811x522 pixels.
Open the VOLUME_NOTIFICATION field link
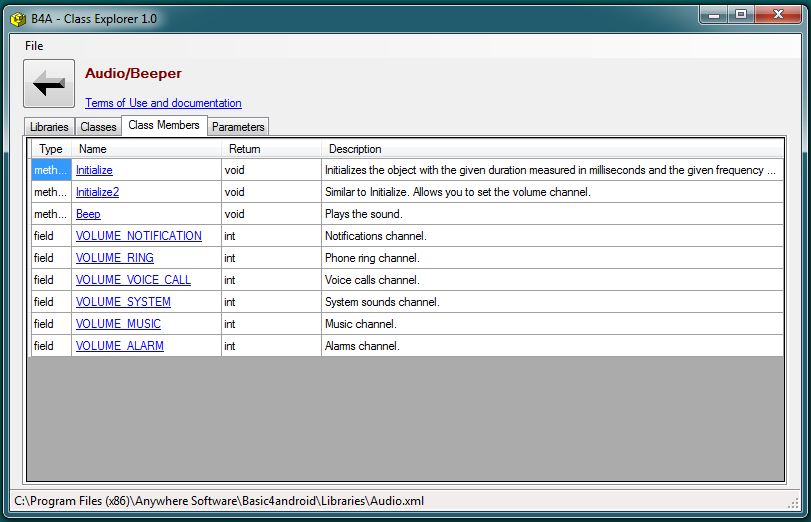point(139,236)
